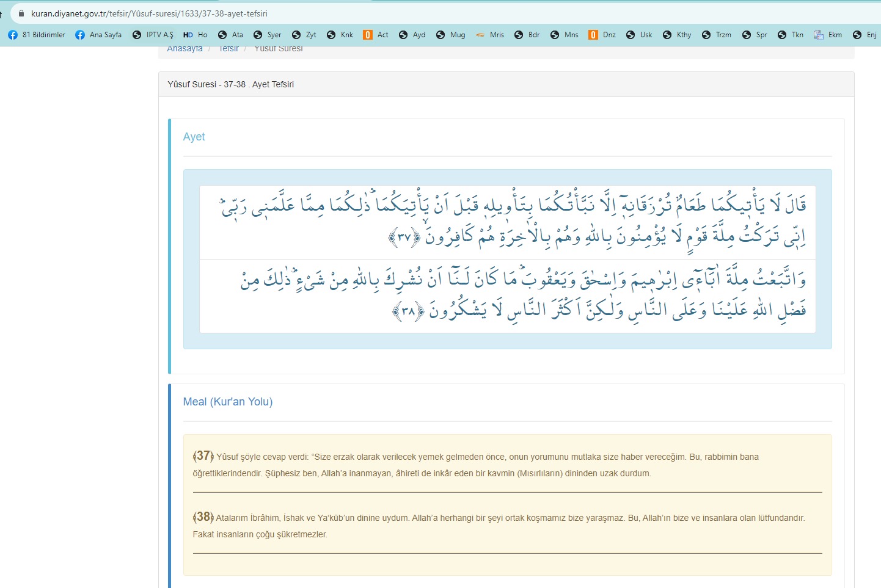Click the 'Tefsir' breadcrumb link

pyautogui.click(x=228, y=49)
